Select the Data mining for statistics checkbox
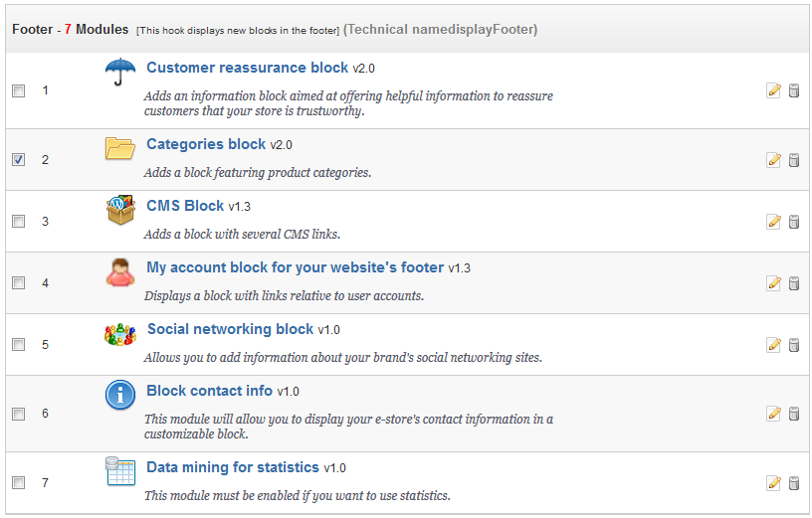Screen dimensions: 812x518 [19, 483]
